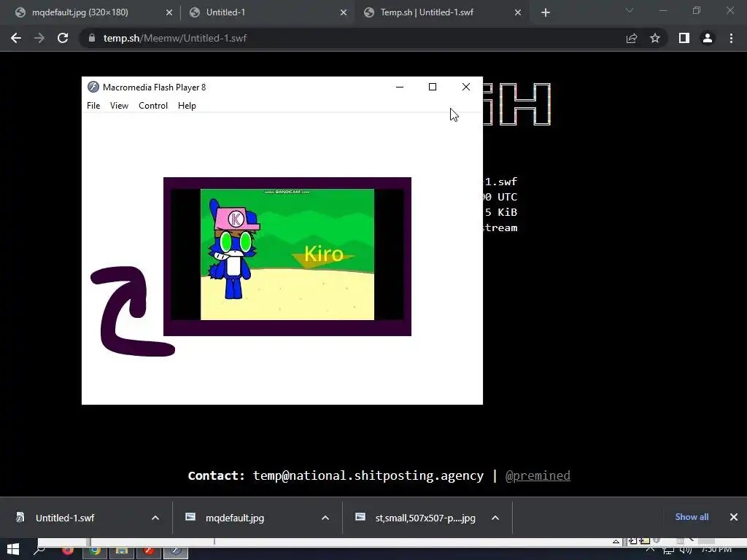
Task: Click the KiB file size text
Action: pyautogui.click(x=501, y=212)
